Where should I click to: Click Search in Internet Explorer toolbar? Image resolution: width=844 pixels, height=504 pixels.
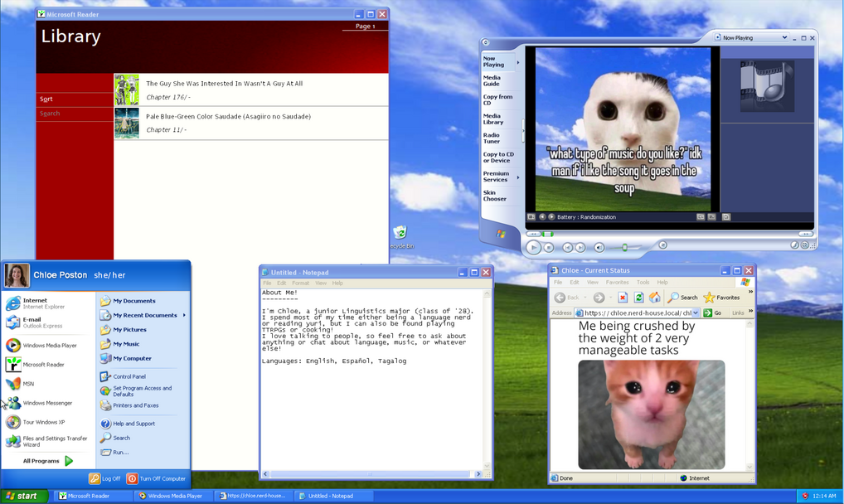pos(682,298)
